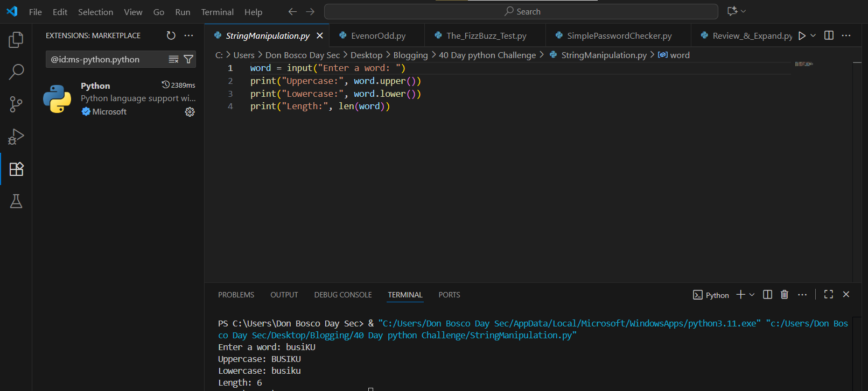Toggle maximized terminal panel size
This screenshot has height=391, width=868.
(829, 295)
